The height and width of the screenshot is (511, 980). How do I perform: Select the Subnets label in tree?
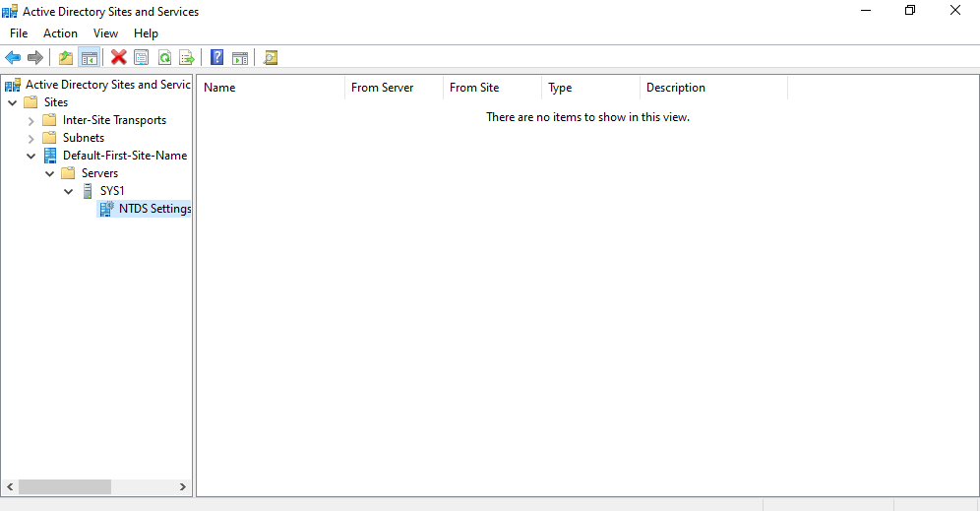[x=83, y=138]
